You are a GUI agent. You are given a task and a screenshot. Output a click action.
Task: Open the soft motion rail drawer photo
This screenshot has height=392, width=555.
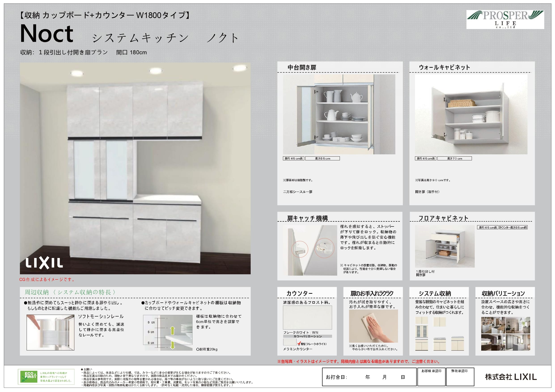coord(50,332)
